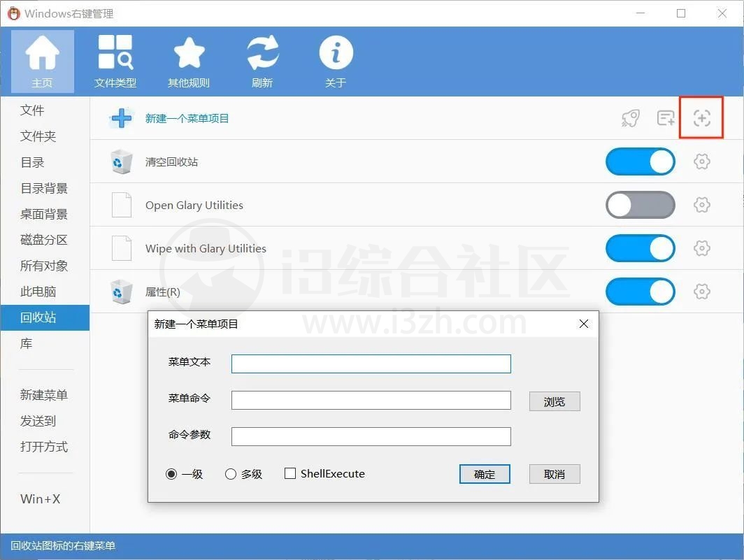Open the 文件类型 file types section
The image size is (744, 560).
(115, 62)
